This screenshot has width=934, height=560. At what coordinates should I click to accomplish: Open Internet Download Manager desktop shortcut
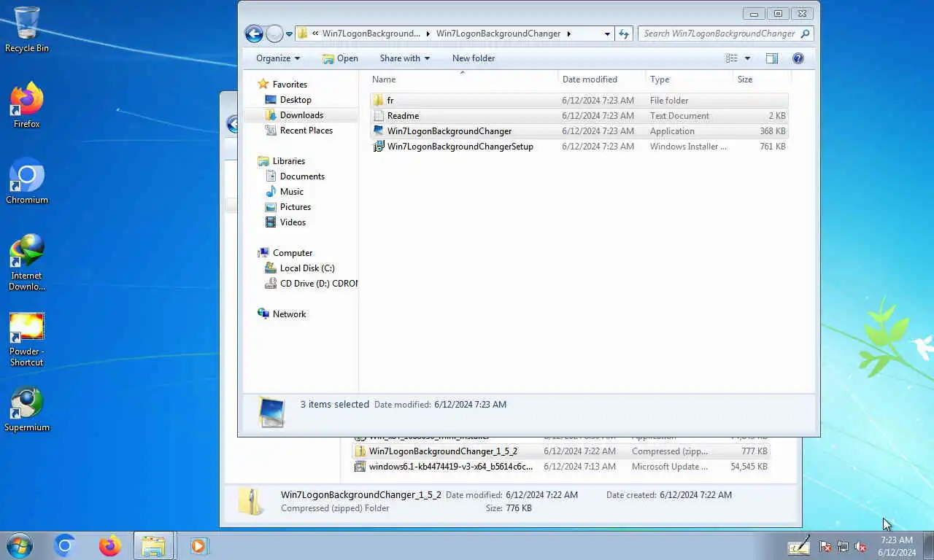coord(27,262)
